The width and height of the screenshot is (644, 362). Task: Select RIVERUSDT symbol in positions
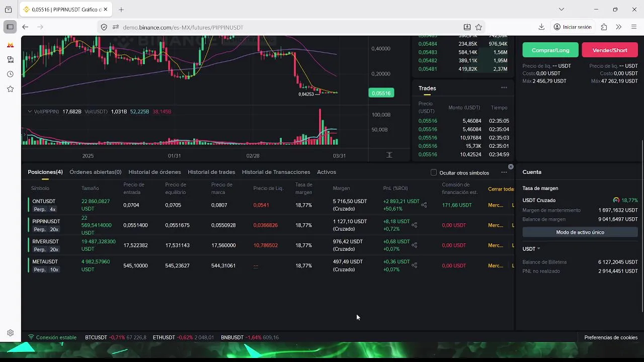coord(45,241)
